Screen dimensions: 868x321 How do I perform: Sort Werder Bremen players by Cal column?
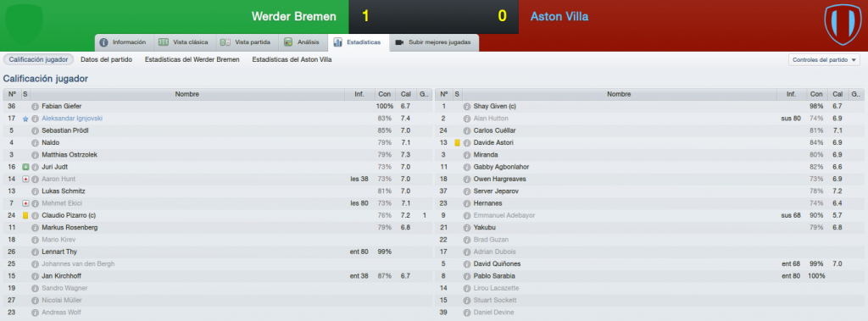point(406,94)
